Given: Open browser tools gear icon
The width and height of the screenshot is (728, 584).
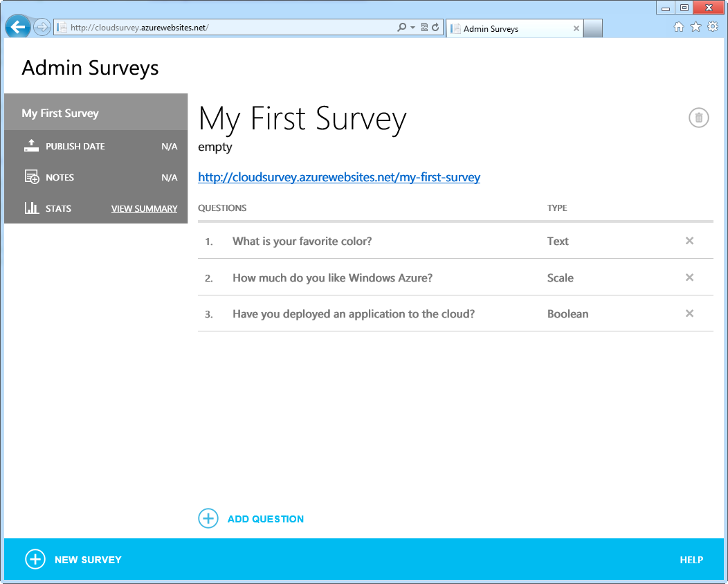Looking at the screenshot, I should pyautogui.click(x=713, y=27).
